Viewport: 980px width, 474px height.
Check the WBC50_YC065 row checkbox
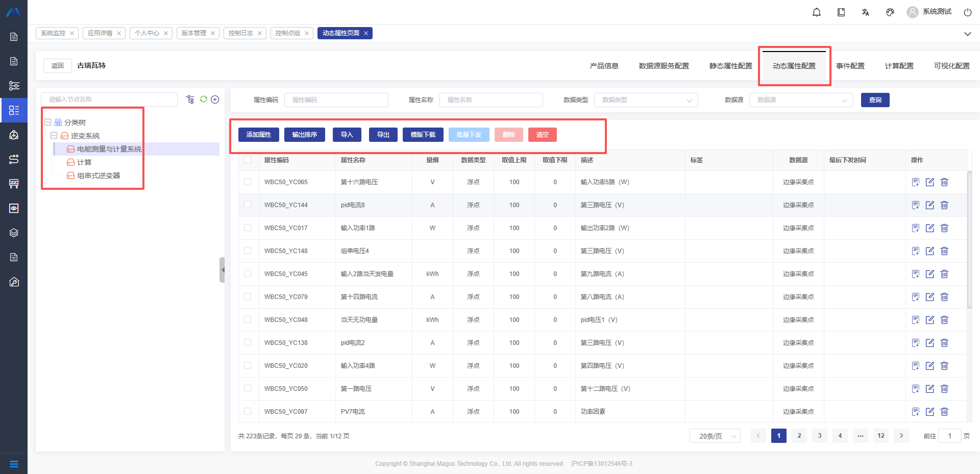[x=248, y=182]
